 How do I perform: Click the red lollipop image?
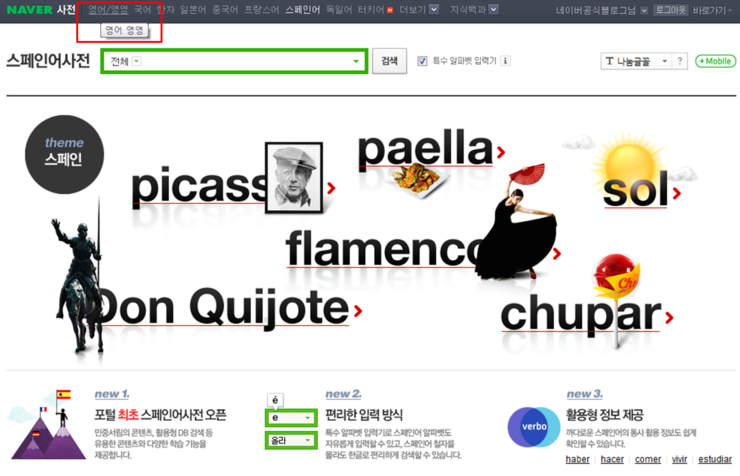tap(614, 277)
